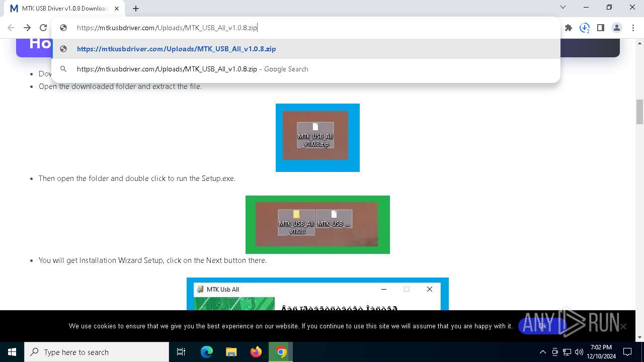644x362 pixels.
Task: Click the globe icon in the address bar
Action: pos(63,28)
